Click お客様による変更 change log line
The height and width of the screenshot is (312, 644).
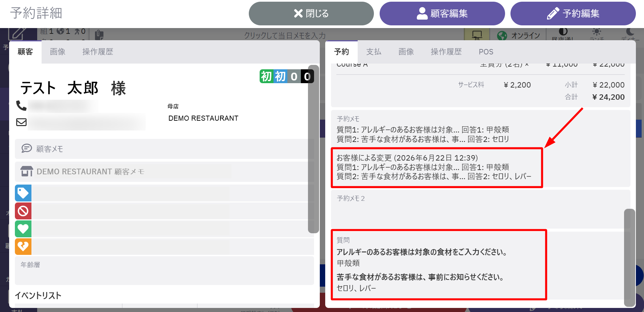[407, 158]
